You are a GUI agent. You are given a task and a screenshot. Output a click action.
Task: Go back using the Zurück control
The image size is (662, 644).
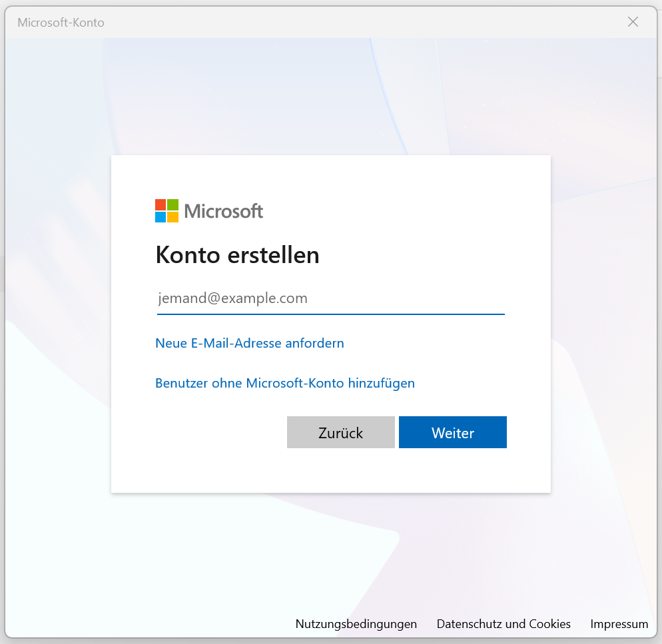click(x=340, y=432)
